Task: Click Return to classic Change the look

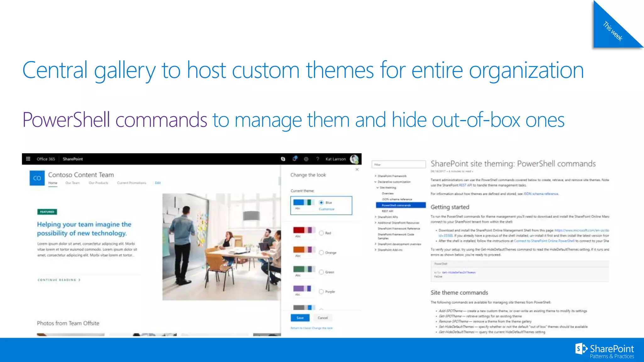Action: point(311,328)
